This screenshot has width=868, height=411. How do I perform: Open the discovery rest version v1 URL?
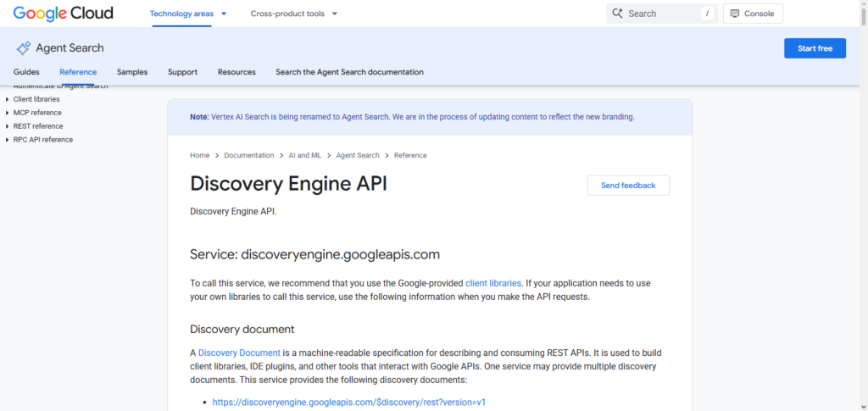(348, 403)
